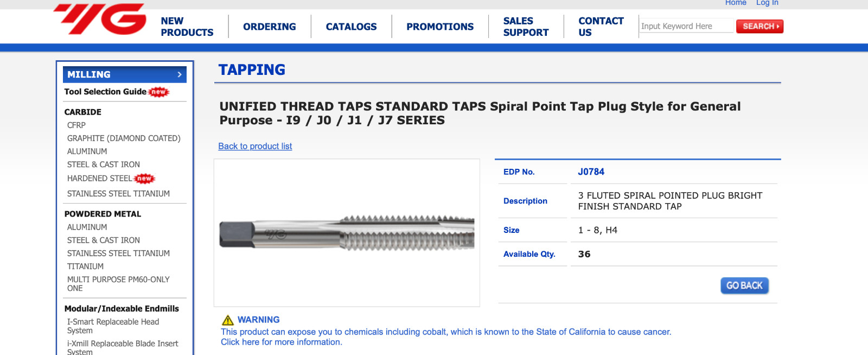868x355 pixels.
Task: Go to the PROMOTIONS menu
Action: click(440, 27)
